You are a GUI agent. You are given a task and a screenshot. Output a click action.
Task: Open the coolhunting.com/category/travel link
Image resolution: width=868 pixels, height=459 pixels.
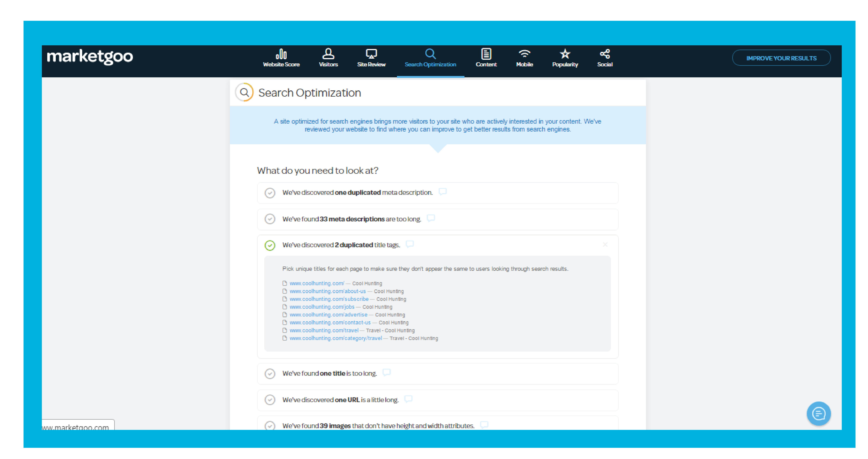pyautogui.click(x=336, y=338)
